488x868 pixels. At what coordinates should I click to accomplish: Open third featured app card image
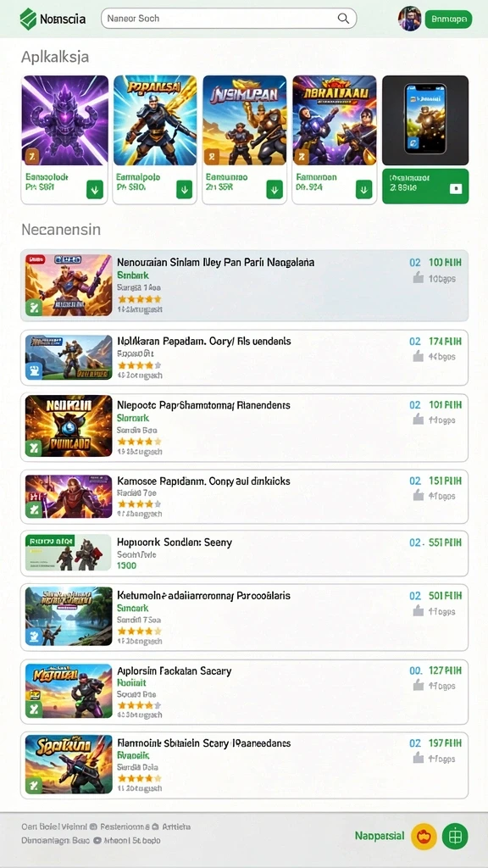(x=245, y=120)
